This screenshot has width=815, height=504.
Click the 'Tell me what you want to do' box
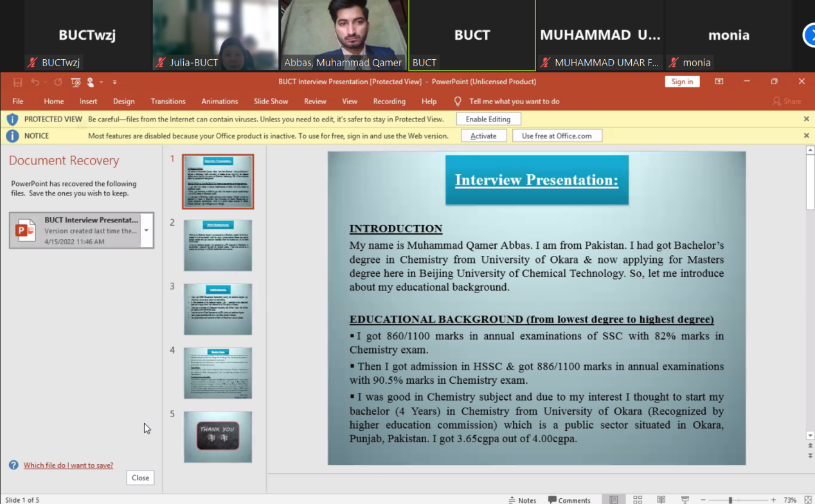pos(514,102)
